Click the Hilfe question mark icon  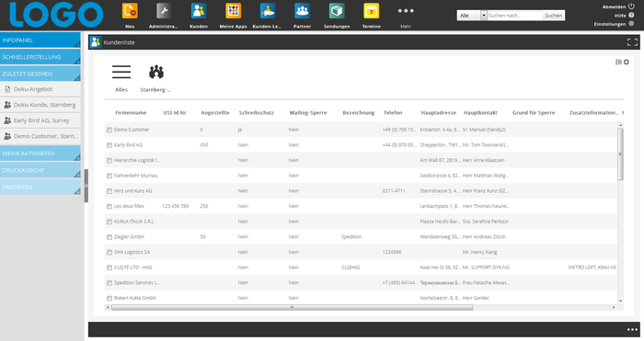coord(631,16)
